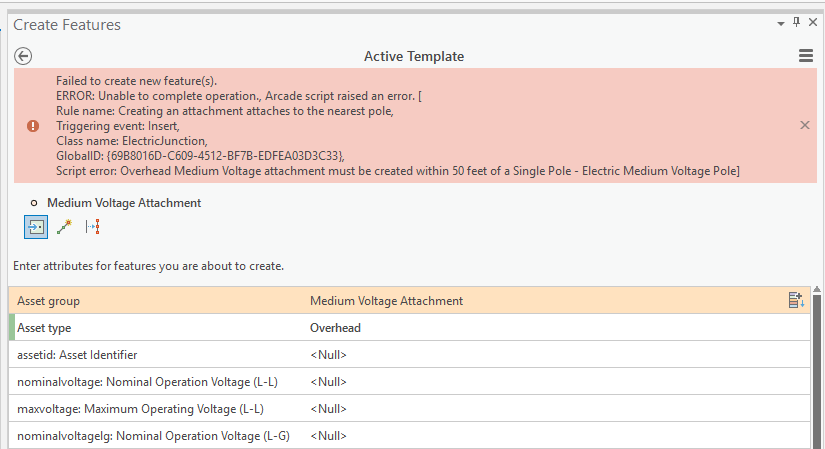The width and height of the screenshot is (825, 449).
Task: Select the At end of line tool
Action: point(64,227)
